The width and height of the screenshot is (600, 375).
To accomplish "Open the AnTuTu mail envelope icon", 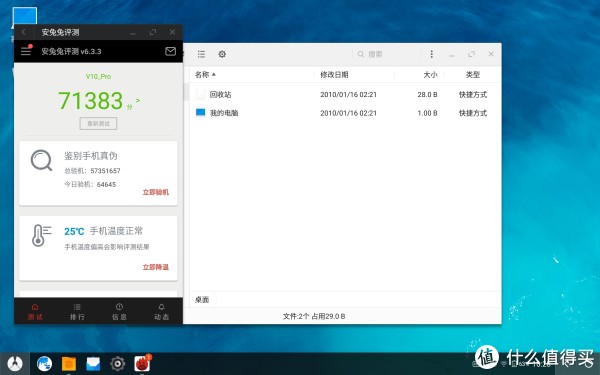I will (x=170, y=51).
